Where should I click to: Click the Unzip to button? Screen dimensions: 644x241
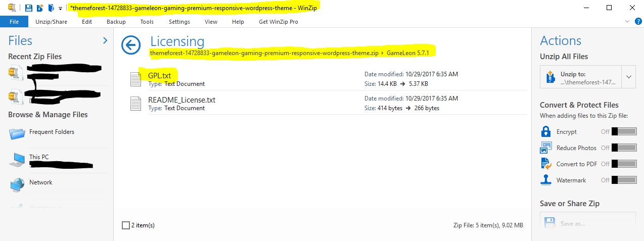(580, 77)
